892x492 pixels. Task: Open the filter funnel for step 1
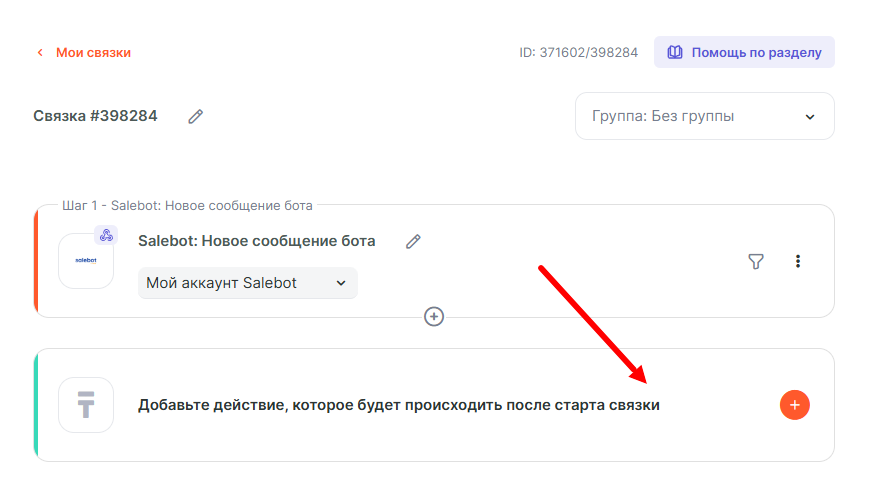coord(756,261)
